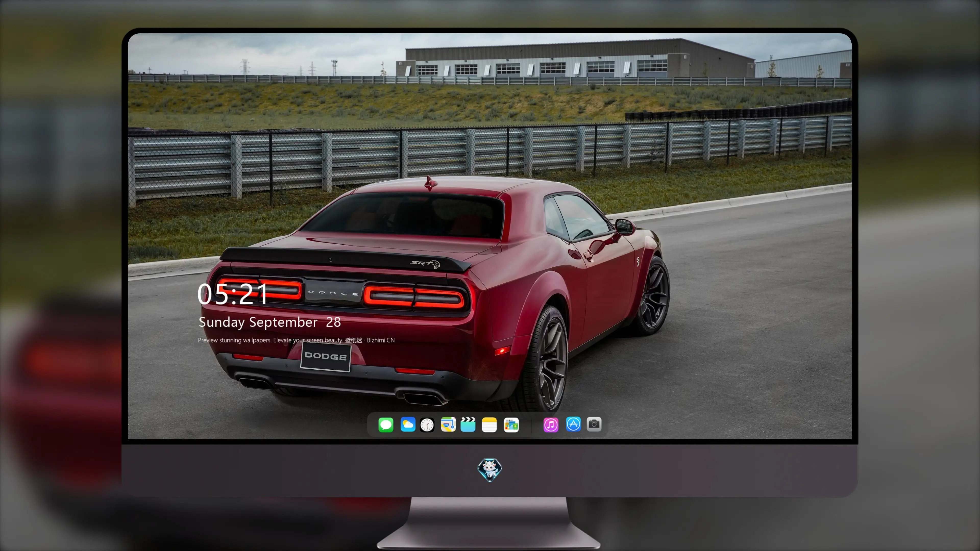Open the green Messages app in the dock
Screen dimensions: 980x551
pos(386,424)
